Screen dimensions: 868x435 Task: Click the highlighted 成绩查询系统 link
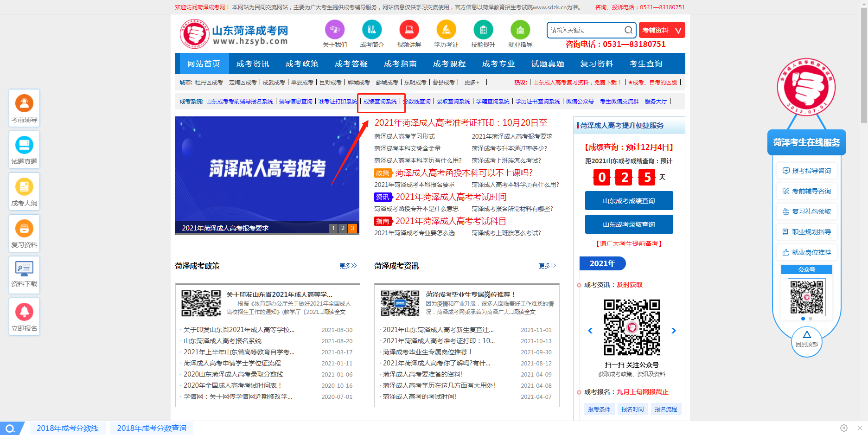381,101
